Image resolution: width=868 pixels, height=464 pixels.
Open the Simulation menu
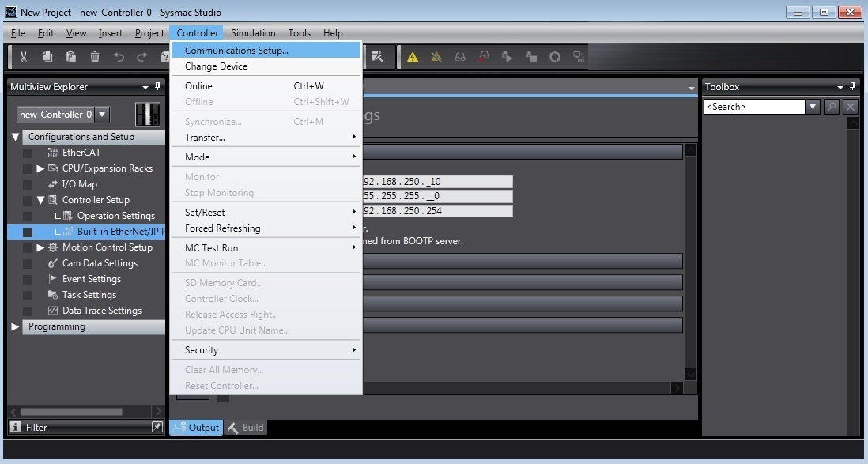tap(253, 33)
